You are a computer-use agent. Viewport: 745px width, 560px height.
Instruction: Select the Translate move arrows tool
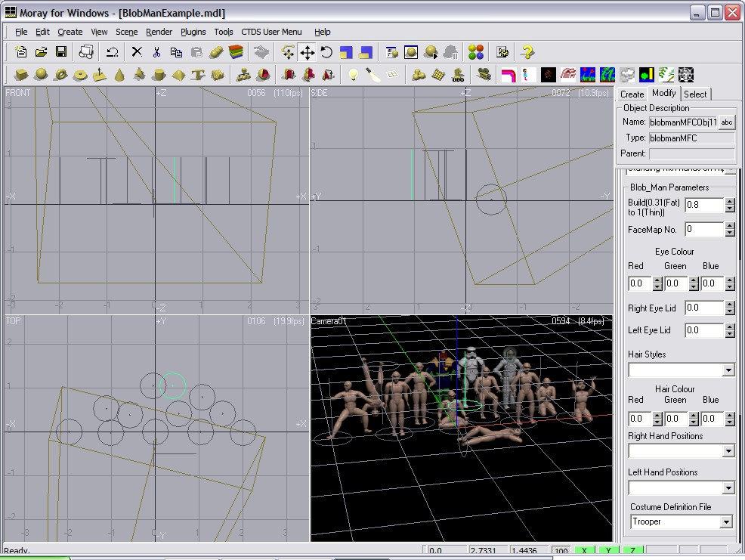pyautogui.click(x=307, y=52)
